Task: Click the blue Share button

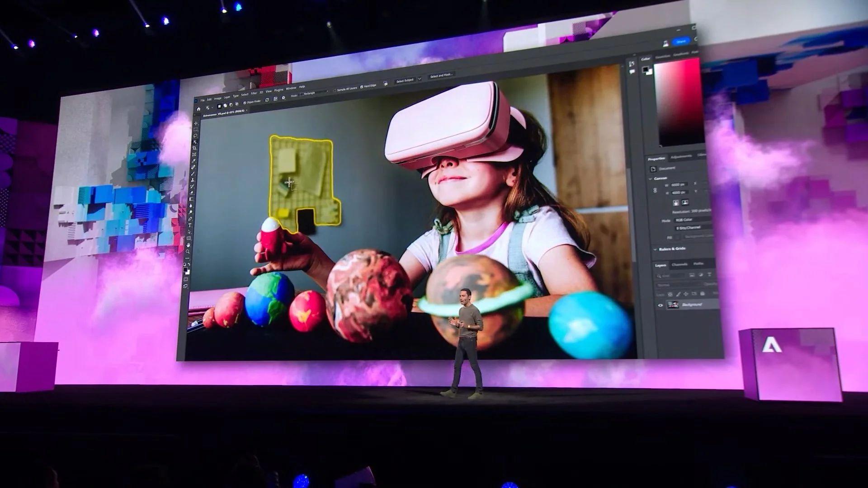Action: pyautogui.click(x=681, y=42)
